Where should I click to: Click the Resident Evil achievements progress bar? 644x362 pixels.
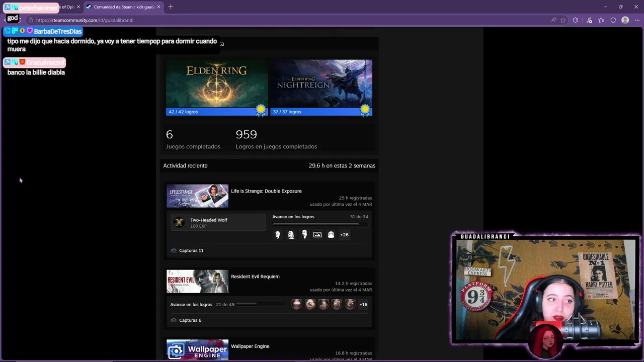(261, 304)
